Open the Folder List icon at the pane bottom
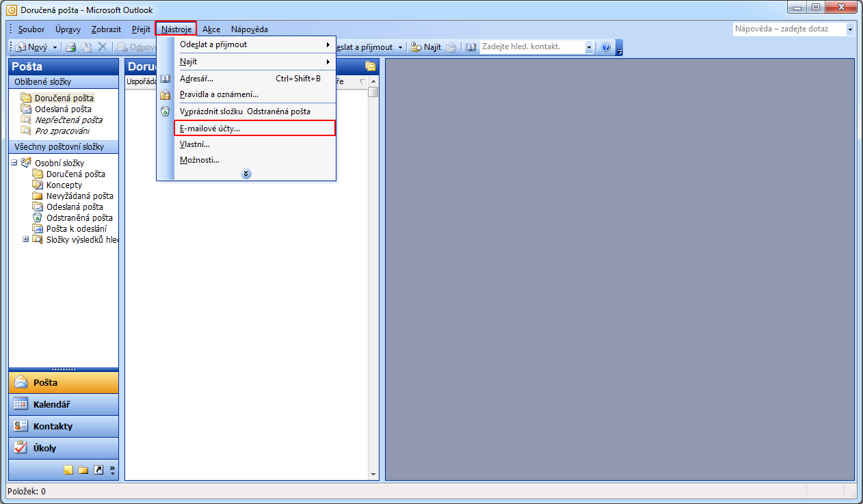Image resolution: width=863 pixels, height=504 pixels. coord(83,470)
